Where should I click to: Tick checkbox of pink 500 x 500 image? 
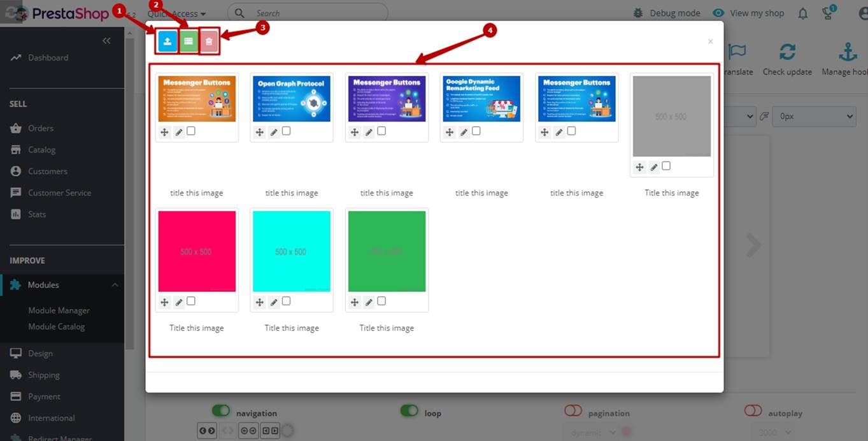pos(191,301)
